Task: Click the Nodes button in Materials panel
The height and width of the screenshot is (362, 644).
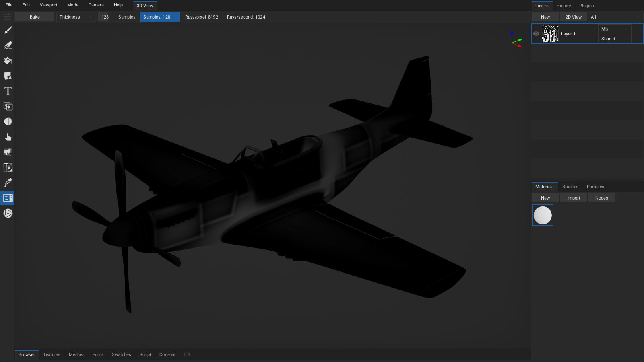Action: [x=601, y=198]
